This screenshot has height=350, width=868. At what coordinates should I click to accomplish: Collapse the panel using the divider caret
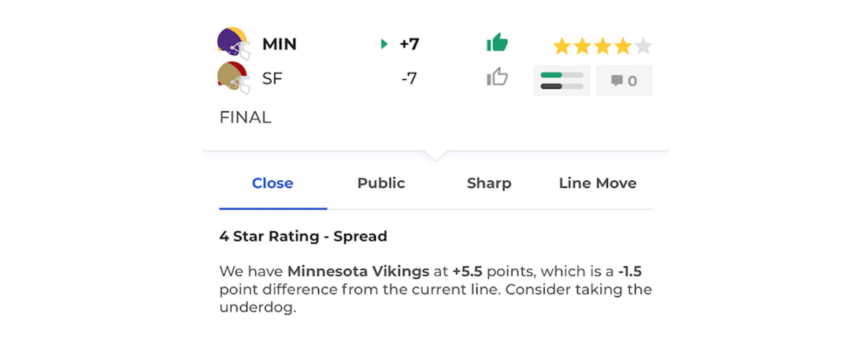coord(436,155)
